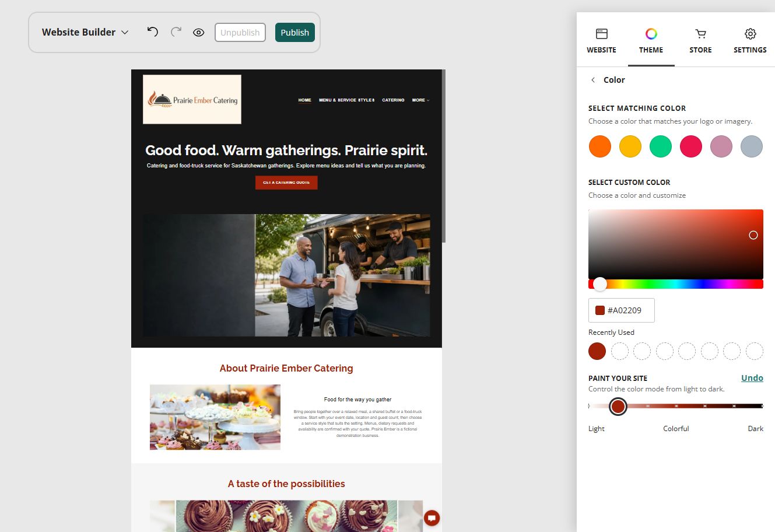Click the #A02209 hex color field
The width and height of the screenshot is (775, 532).
click(622, 310)
